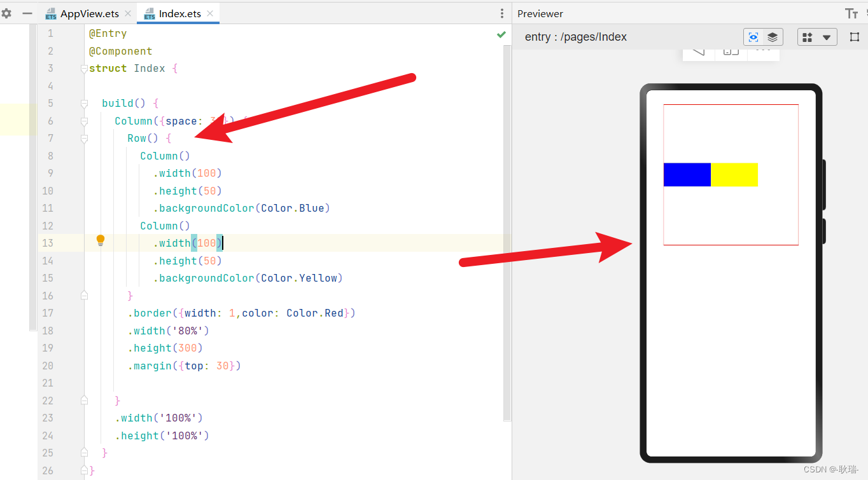This screenshot has height=480, width=868.
Task: Open the editor settings gear icon
Action: (6, 13)
